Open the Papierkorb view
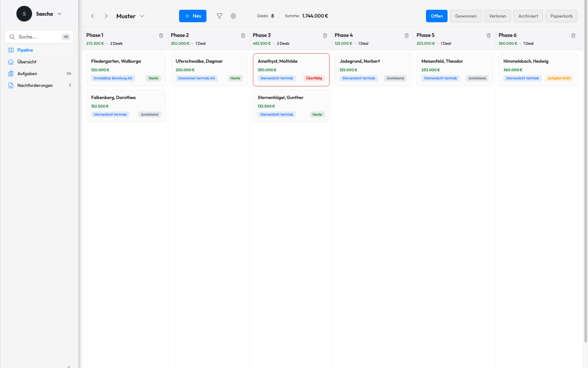This screenshot has height=368, width=588. point(561,16)
